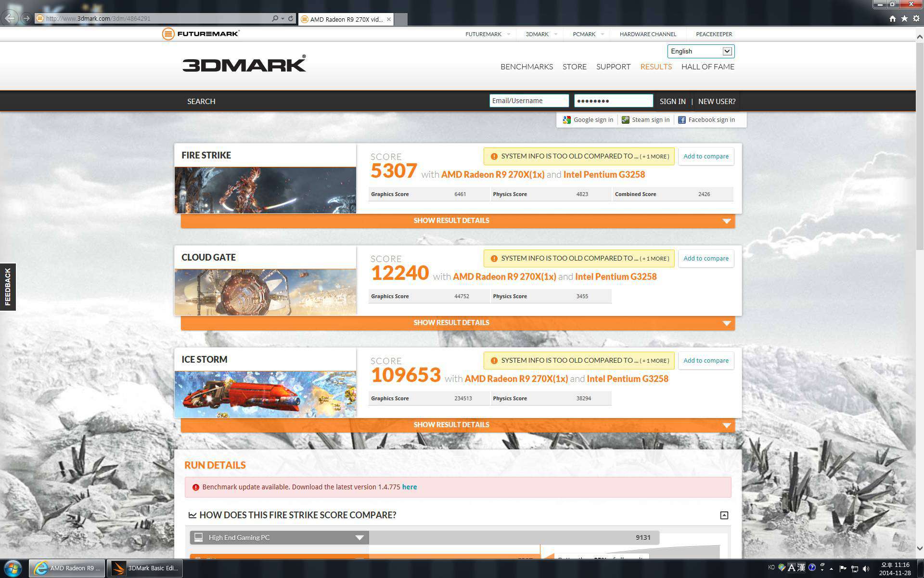Viewport: 924px width, 578px height.
Task: Open the BENCHMARKS menu
Action: click(x=526, y=67)
